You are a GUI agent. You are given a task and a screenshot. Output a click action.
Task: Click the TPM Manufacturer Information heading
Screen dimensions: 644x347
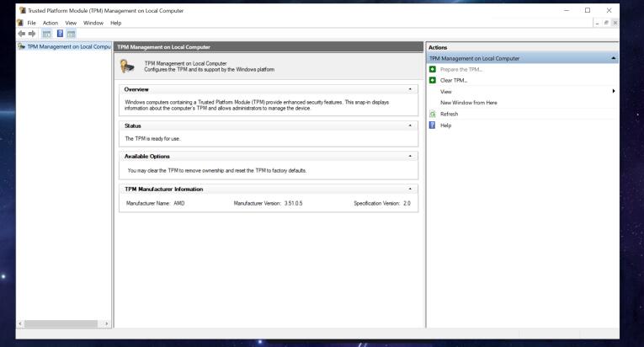click(164, 190)
